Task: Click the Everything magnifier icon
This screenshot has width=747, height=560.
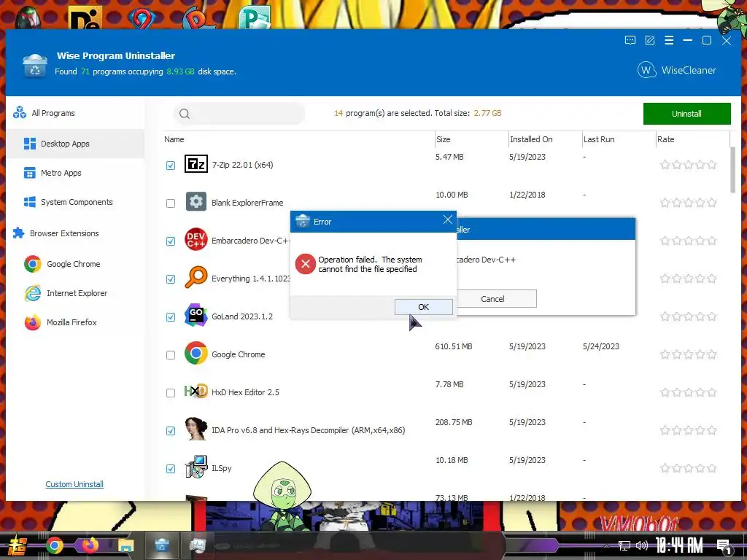Action: pyautogui.click(x=196, y=277)
